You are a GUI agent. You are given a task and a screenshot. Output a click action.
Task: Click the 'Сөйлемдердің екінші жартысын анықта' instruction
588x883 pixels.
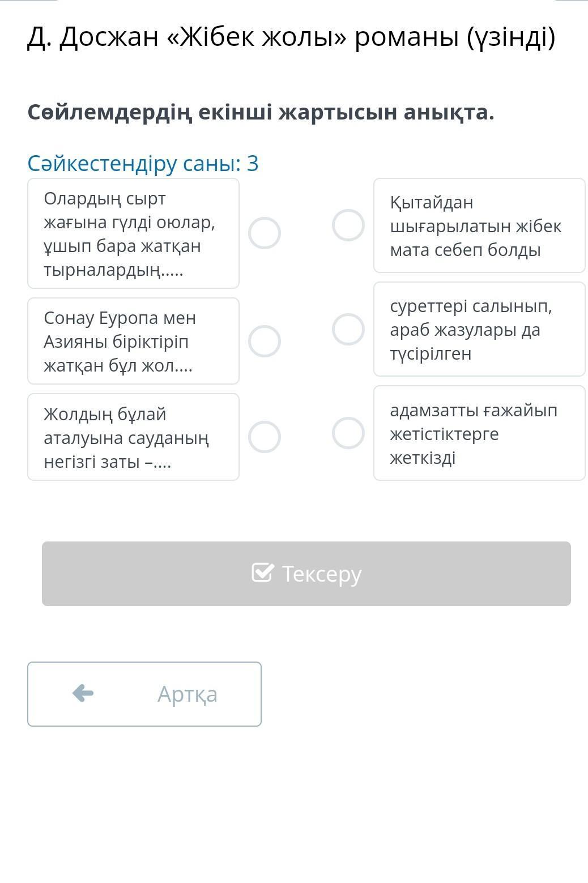[x=261, y=112]
